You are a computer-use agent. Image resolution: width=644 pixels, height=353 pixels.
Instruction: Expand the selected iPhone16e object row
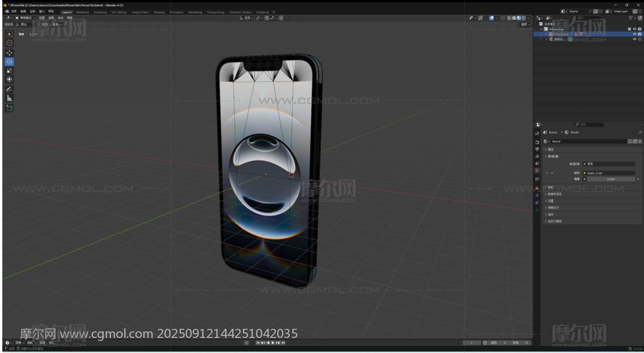[x=546, y=34]
